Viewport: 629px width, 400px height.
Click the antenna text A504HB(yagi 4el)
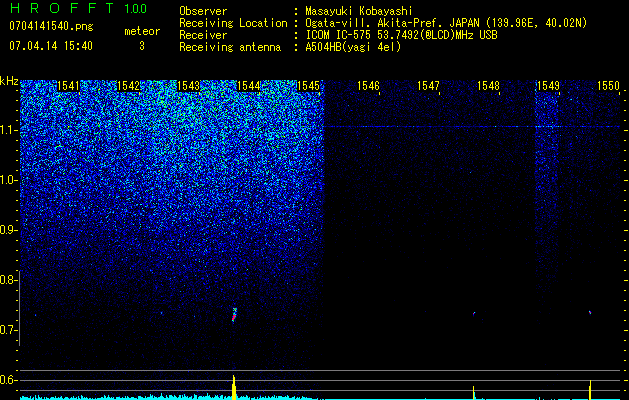tap(353, 47)
